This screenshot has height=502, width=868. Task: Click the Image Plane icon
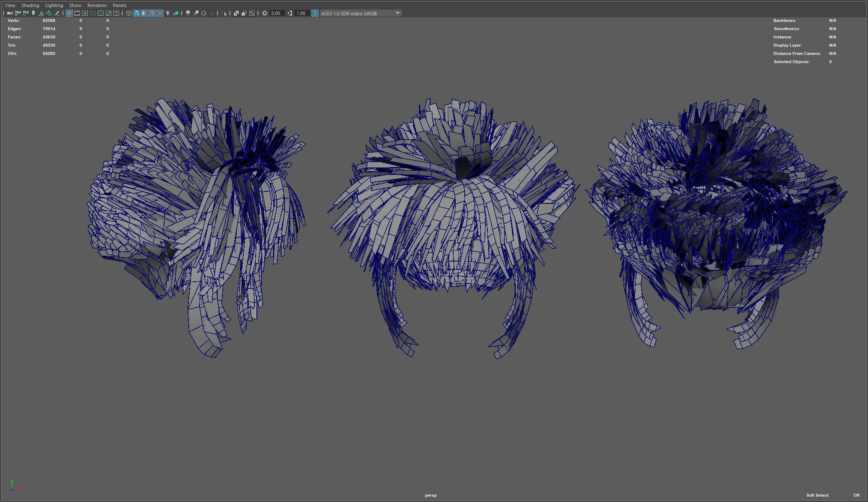[x=41, y=13]
